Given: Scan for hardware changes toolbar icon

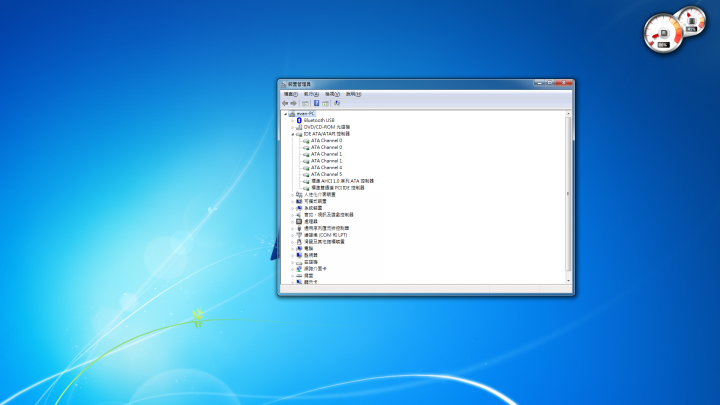Looking at the screenshot, I should (337, 103).
